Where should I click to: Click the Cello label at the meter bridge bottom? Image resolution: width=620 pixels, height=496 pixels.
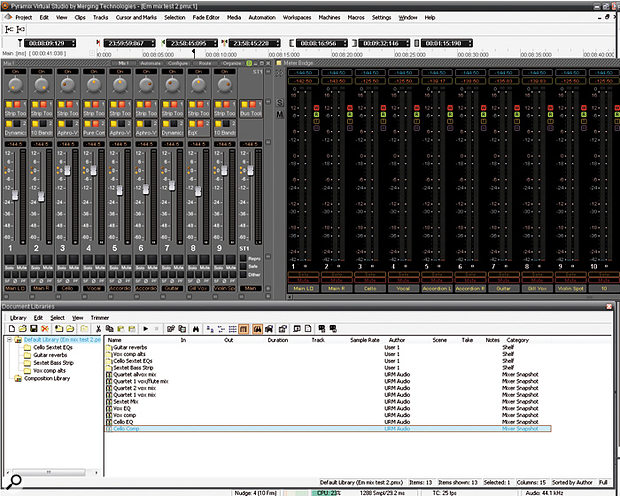(x=370, y=289)
